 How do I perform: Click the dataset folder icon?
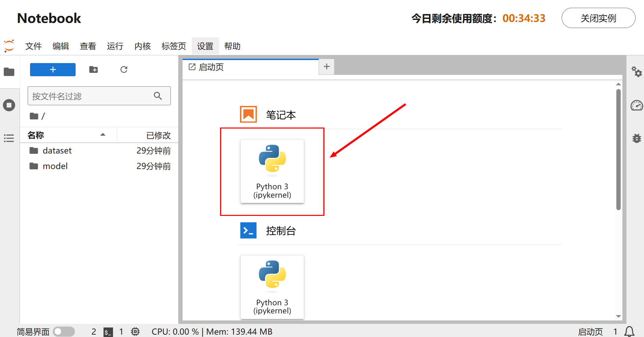tap(34, 150)
